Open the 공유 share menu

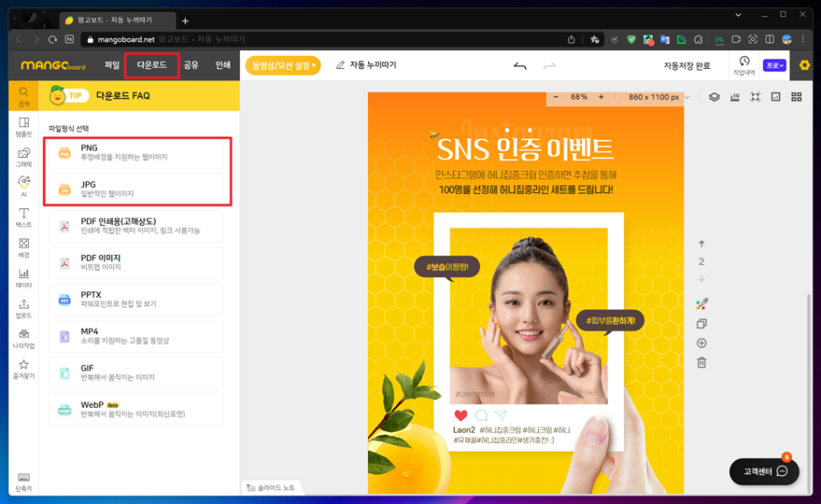(x=191, y=65)
